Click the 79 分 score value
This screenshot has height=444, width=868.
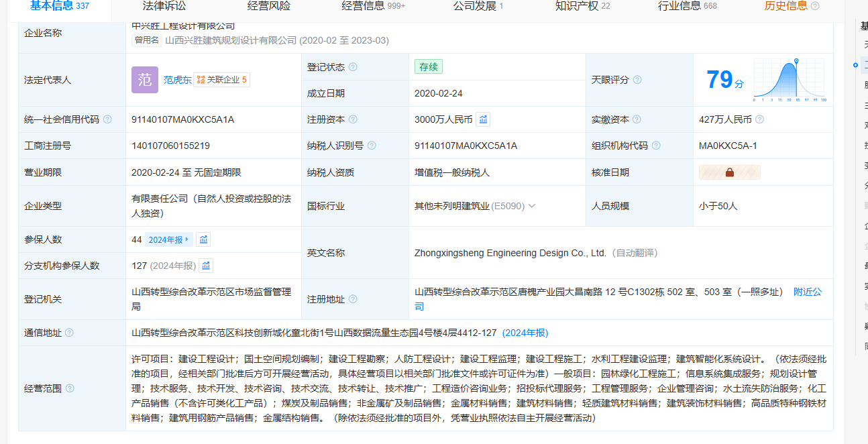(725, 80)
